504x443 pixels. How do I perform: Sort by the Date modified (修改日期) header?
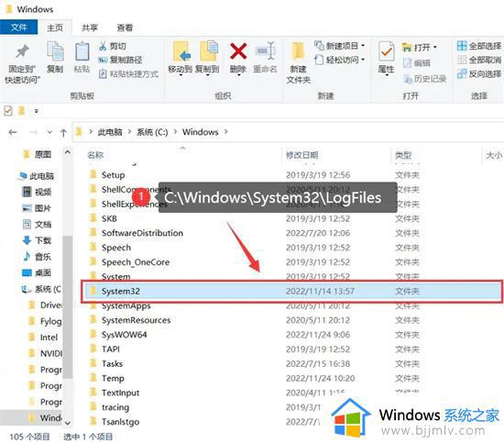tap(301, 155)
